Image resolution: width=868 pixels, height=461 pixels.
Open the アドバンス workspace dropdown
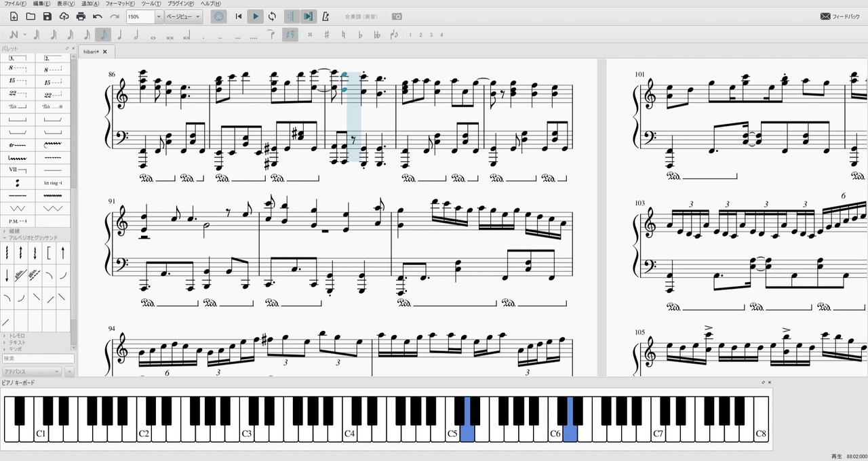pyautogui.click(x=31, y=372)
